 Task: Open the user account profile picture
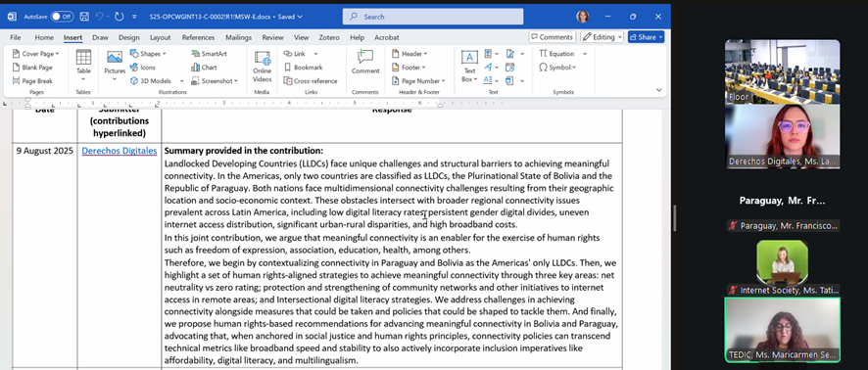pos(582,17)
